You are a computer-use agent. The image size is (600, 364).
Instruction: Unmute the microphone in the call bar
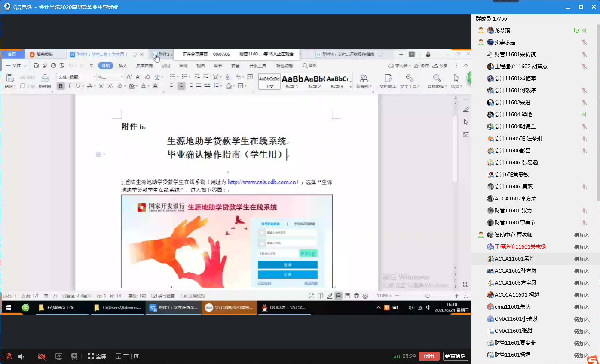click(9, 356)
